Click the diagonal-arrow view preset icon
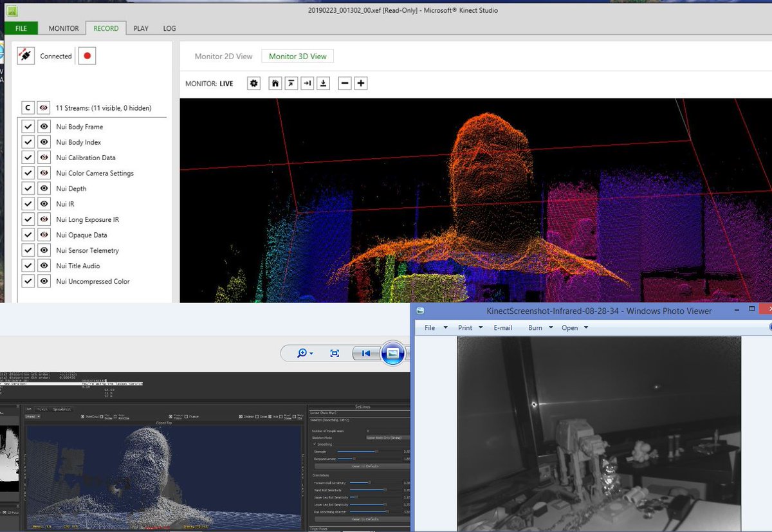 [291, 84]
